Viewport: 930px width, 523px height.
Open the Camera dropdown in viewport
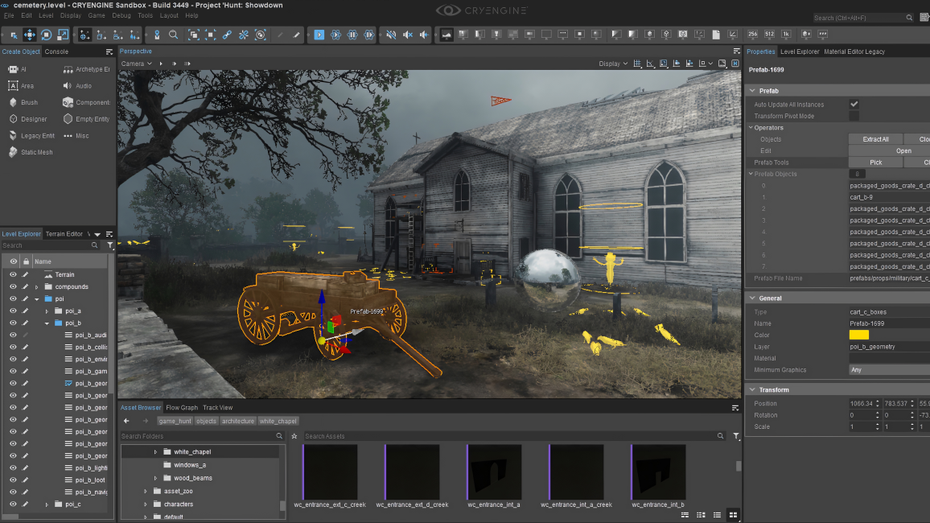tap(137, 64)
